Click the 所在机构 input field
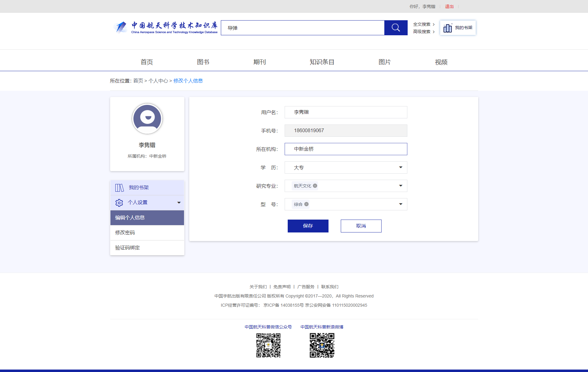The height and width of the screenshot is (372, 588). click(x=346, y=149)
